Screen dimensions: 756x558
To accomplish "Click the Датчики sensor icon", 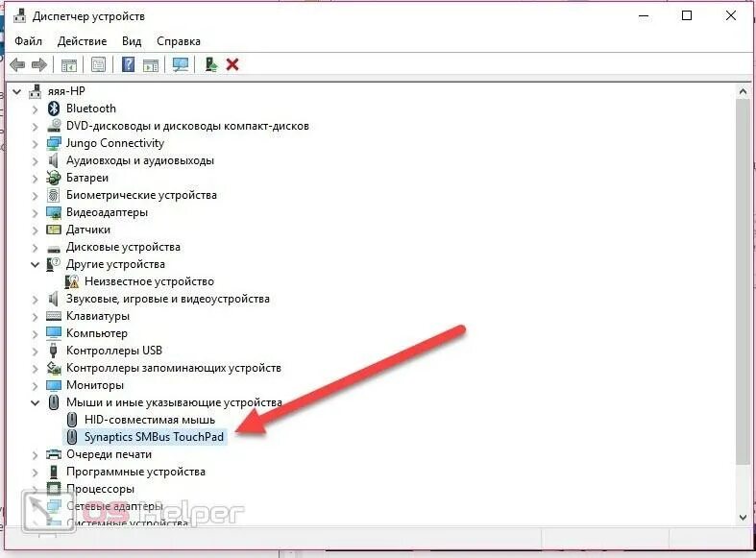I will click(54, 230).
